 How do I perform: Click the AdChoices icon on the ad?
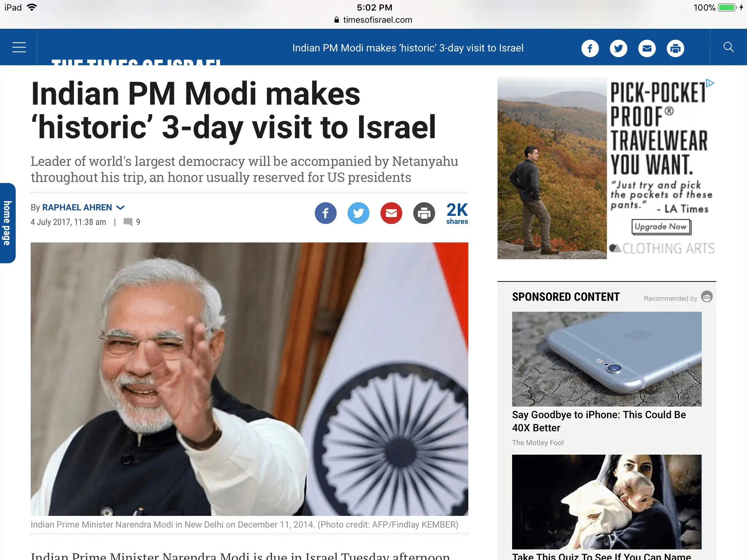[x=710, y=83]
